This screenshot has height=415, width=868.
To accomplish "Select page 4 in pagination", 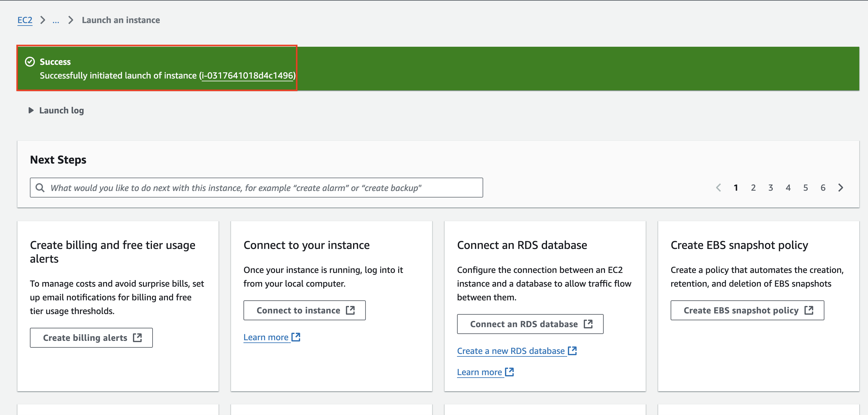I will click(788, 188).
